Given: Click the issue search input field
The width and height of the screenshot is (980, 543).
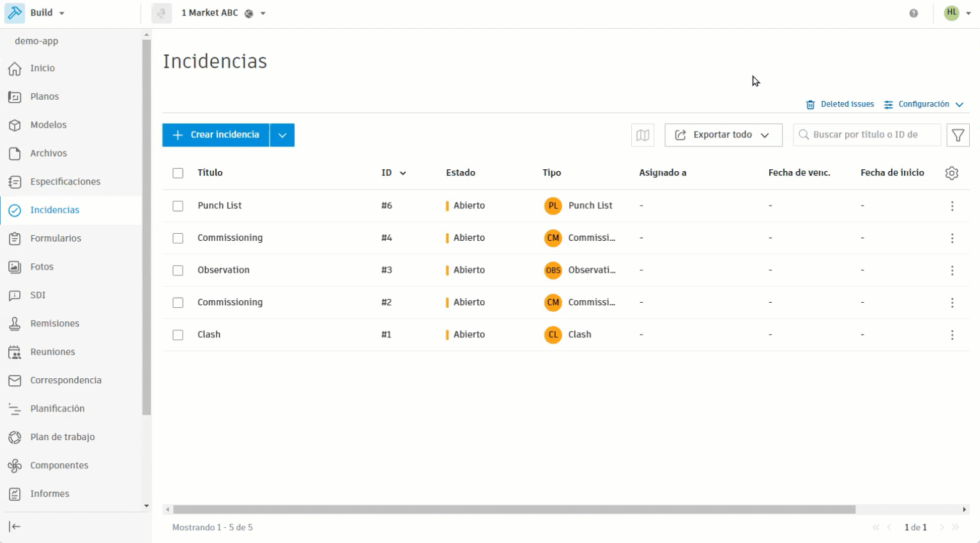Looking at the screenshot, I should click(867, 135).
